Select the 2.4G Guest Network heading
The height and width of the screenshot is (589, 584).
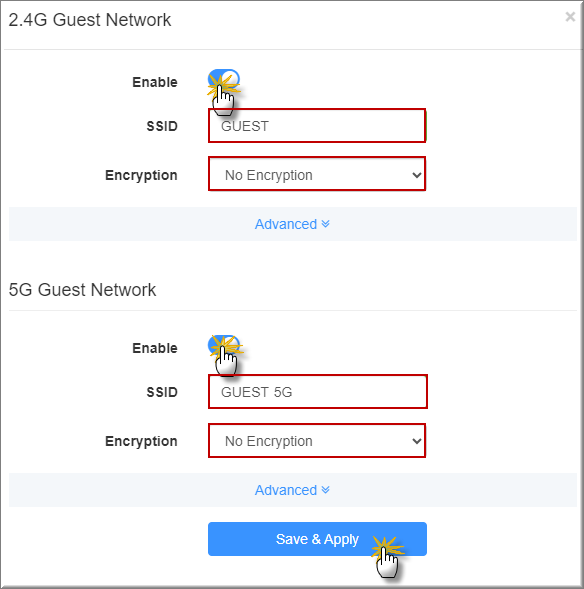(x=90, y=20)
